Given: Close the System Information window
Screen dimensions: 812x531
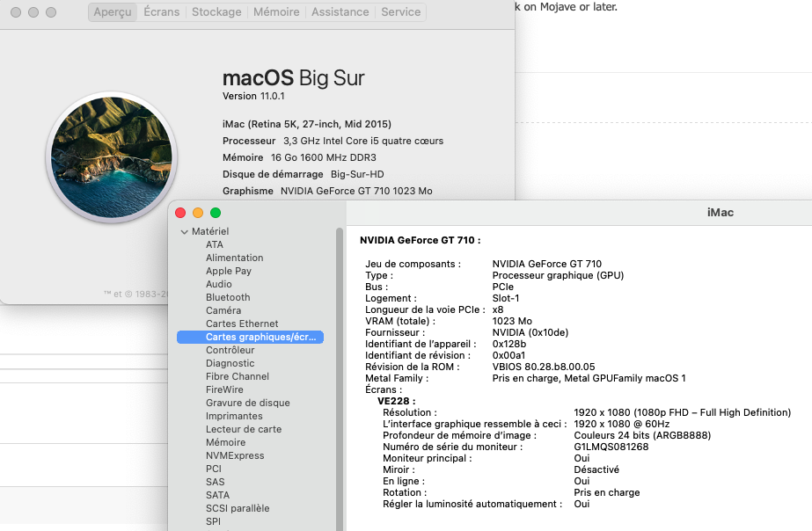Looking at the screenshot, I should [180, 213].
